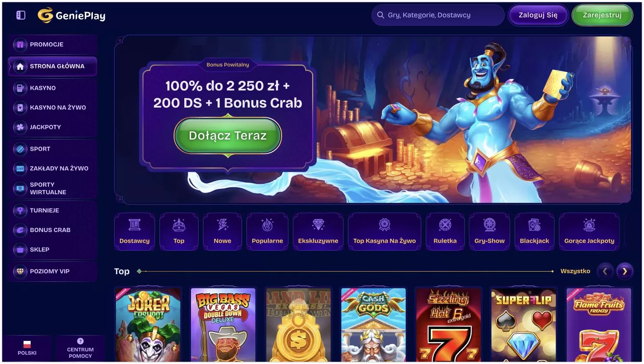Switch to the Nowe games tab
The width and height of the screenshot is (644, 364).
click(x=223, y=232)
